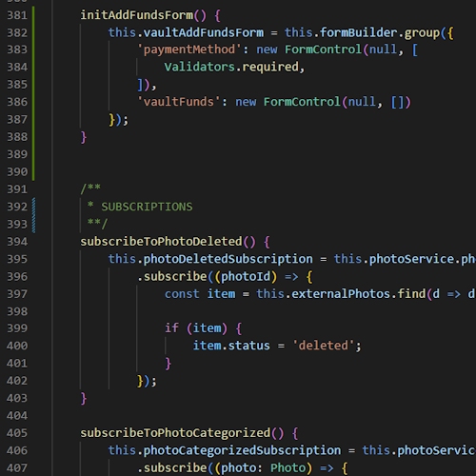
Task: Click externalPhotos on line 397
Action: coord(341,294)
